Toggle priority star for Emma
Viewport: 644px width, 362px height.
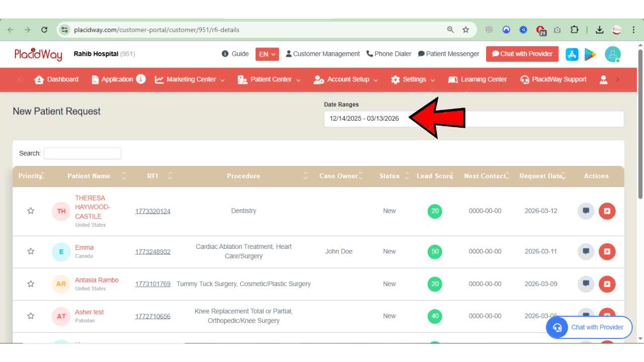pyautogui.click(x=31, y=251)
